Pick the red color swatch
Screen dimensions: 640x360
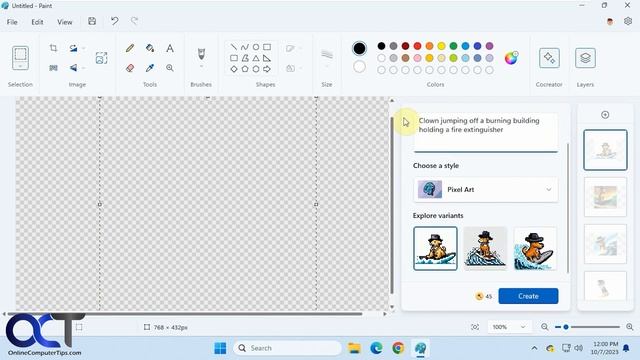tap(417, 46)
